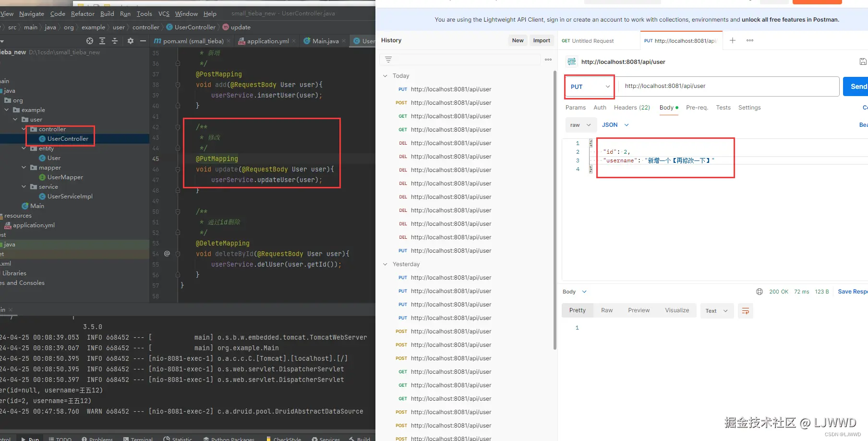Toggle the comment fold marker on line 50
Viewport: 868px width, 441px height.
(x=178, y=211)
